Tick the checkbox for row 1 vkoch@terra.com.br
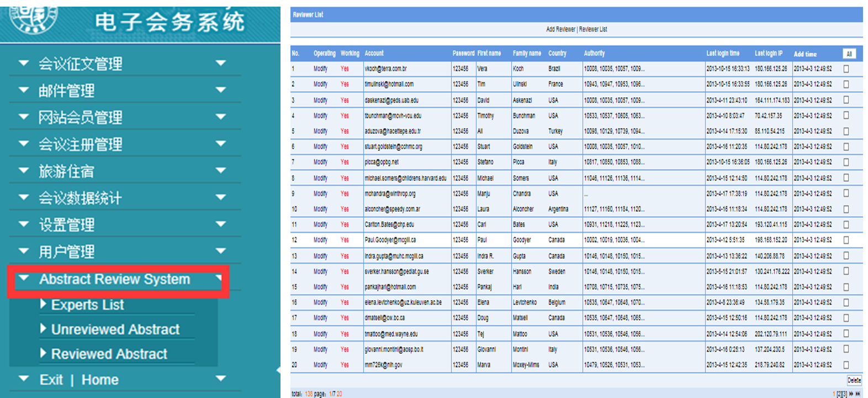The image size is (868, 398). 846,69
